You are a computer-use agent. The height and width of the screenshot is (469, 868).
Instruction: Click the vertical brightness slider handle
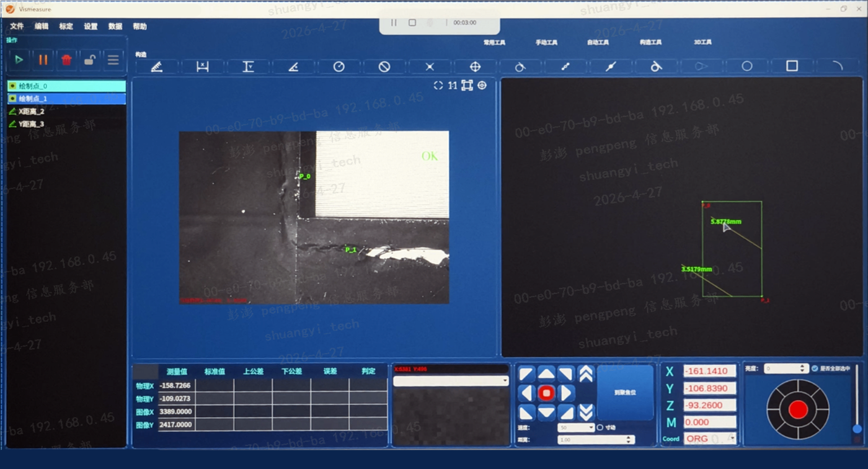(857, 429)
